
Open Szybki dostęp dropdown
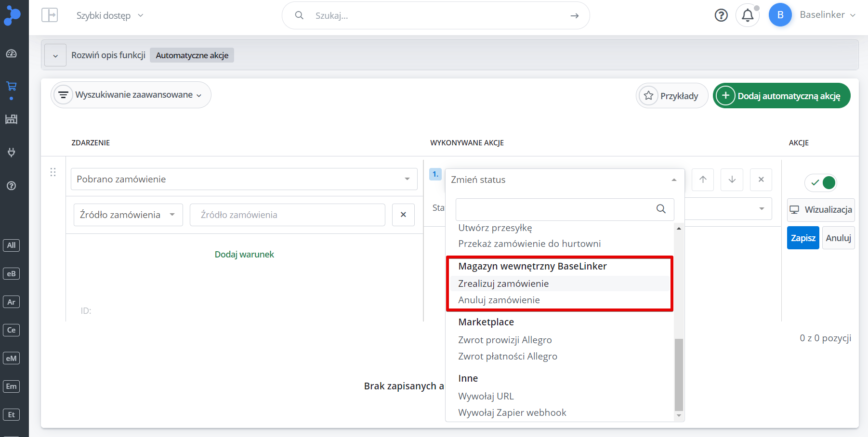(110, 15)
